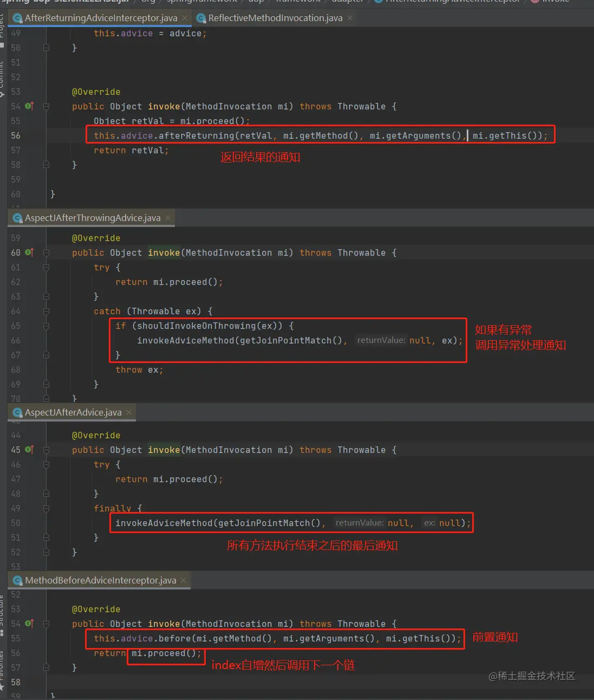Click @Override annotation in MethodBeforeAdviceInterceptor.java
The width and height of the screenshot is (594, 700).
(96, 609)
